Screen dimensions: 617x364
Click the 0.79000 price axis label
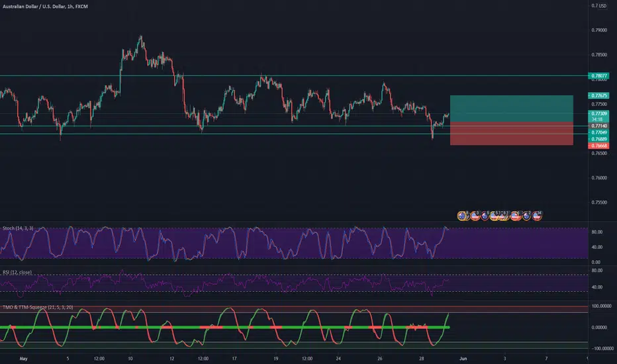click(x=599, y=30)
